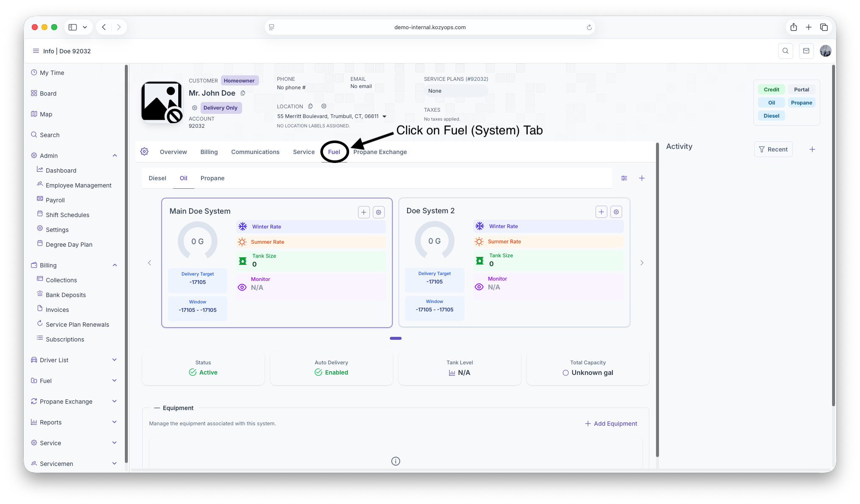Open the hamburger menu beside Info title

pyautogui.click(x=36, y=51)
